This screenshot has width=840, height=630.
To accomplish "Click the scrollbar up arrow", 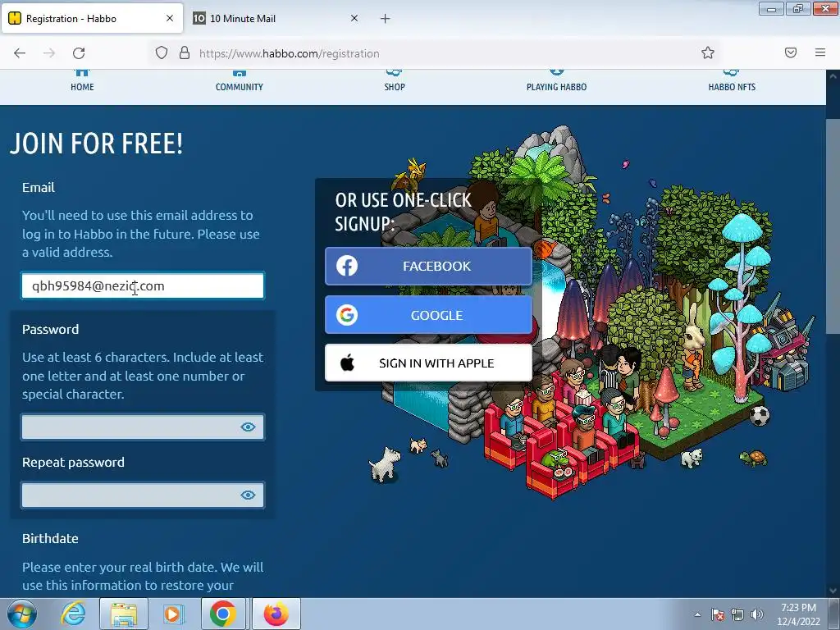I will pos(833,76).
